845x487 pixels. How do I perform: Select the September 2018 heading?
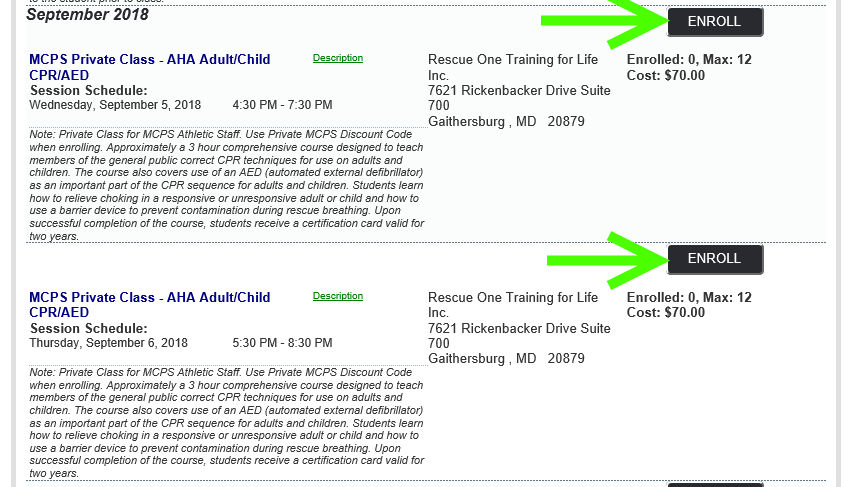coord(87,15)
